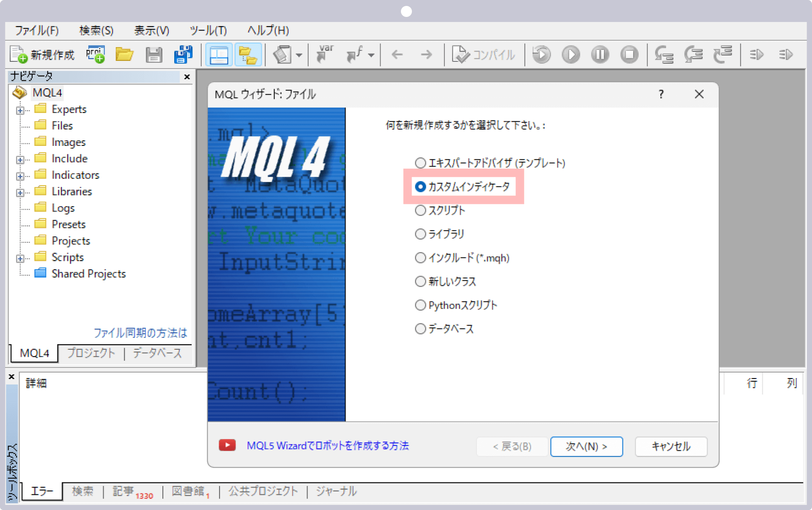The width and height of the screenshot is (812, 510).
Task: Click the コンパイル compile button
Action: 483,55
